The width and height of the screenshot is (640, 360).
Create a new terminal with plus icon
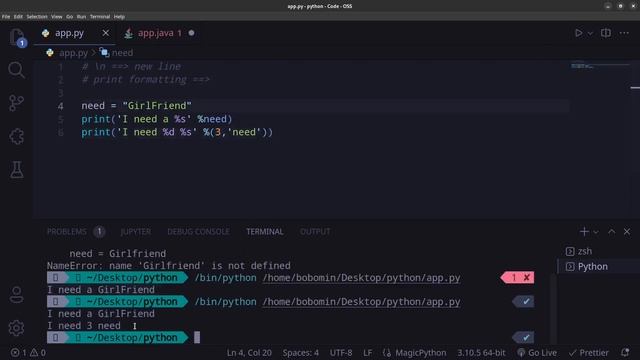click(584, 232)
